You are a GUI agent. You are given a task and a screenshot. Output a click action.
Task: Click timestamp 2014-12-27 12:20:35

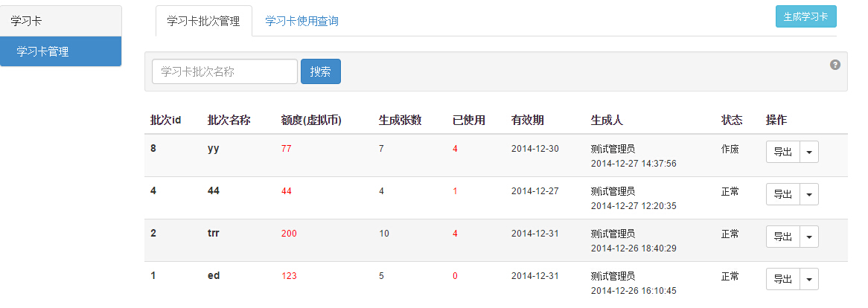pyautogui.click(x=634, y=206)
